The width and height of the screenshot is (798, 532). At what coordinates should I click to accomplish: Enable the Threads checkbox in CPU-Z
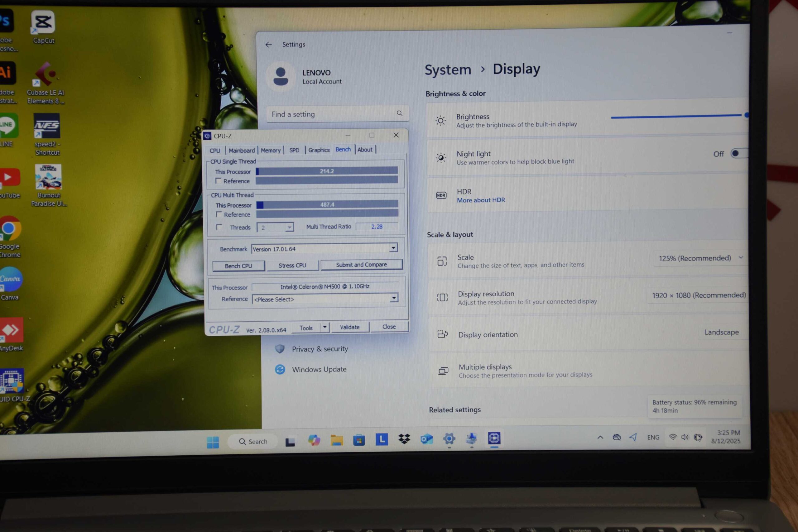[x=219, y=227]
